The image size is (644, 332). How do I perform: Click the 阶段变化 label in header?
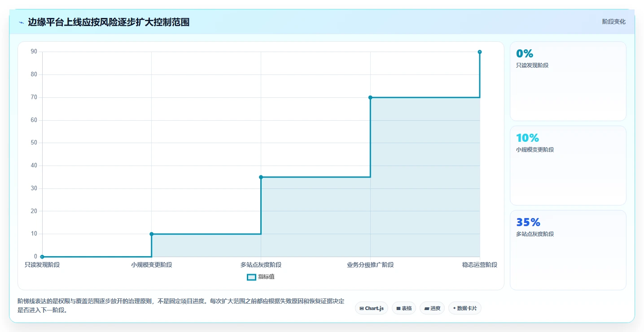(614, 22)
